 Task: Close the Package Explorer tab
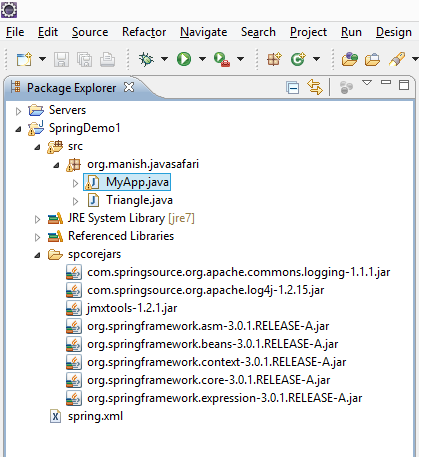click(x=129, y=87)
